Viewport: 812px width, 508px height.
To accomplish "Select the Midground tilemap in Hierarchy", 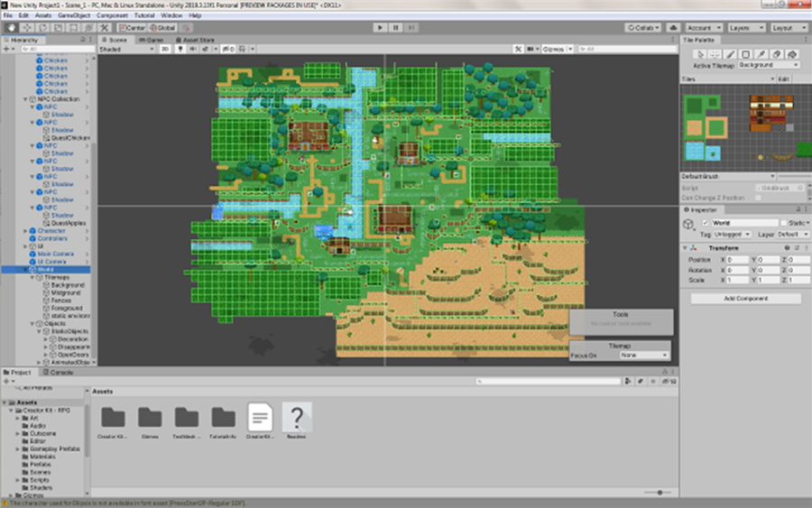I will pyautogui.click(x=66, y=292).
